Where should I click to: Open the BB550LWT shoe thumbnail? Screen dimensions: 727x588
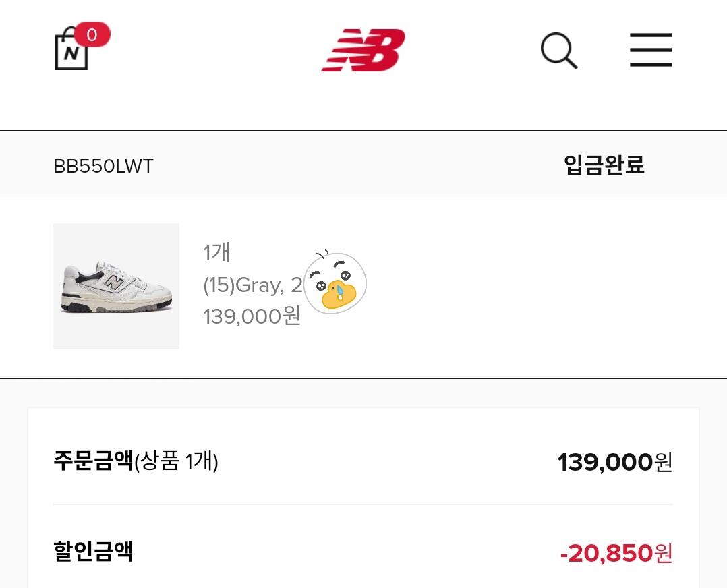coord(116,286)
